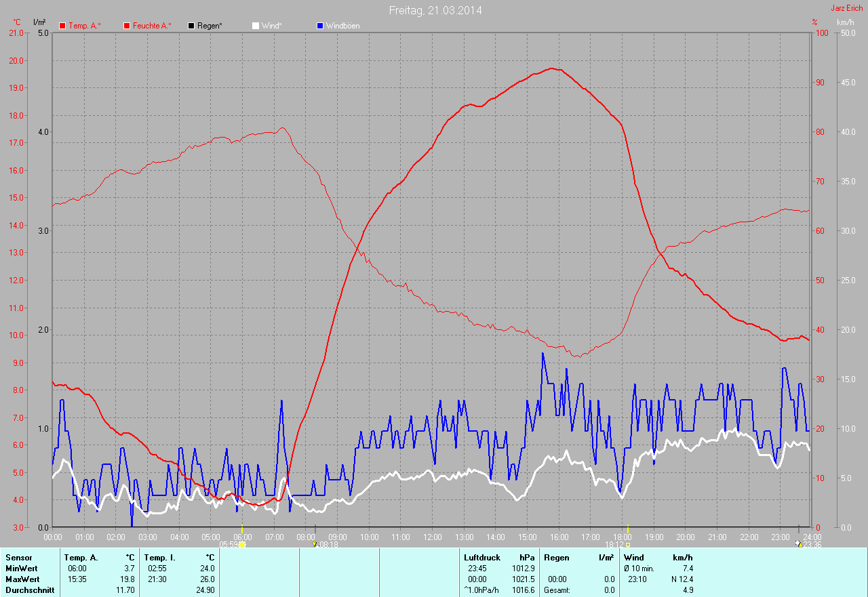Screen dimensions: 868x597
Task: Click the red Temp. A. legend swatch
Action: (62, 26)
